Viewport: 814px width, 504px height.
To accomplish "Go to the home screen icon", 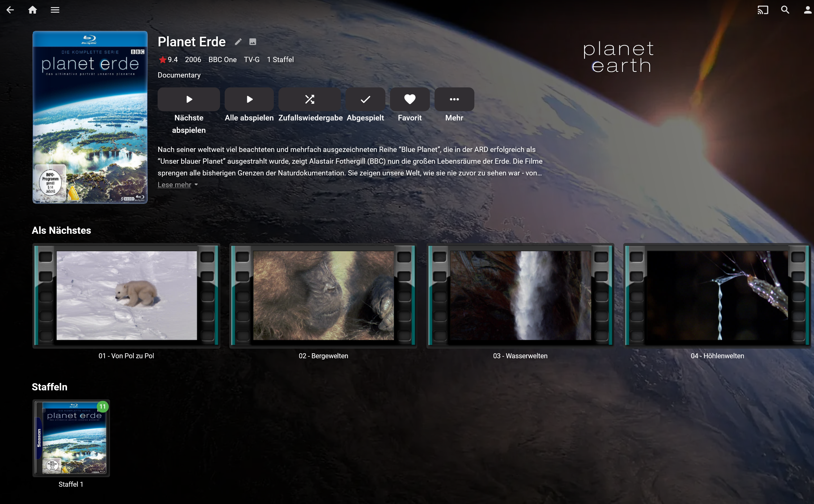I will coord(32,10).
